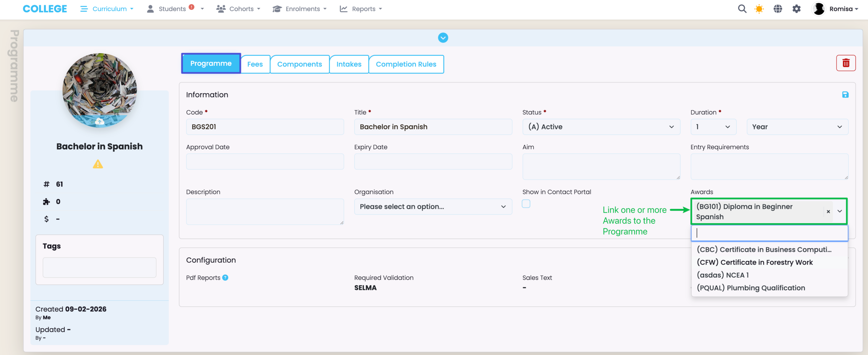Open the Status dropdown

601,127
